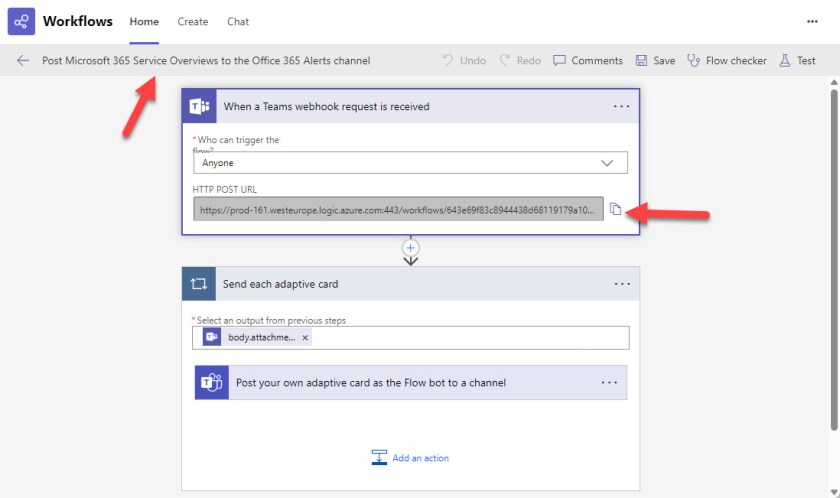The height and width of the screenshot is (498, 840).
Task: Click the Teams icon on webhook trigger
Action: (x=199, y=107)
